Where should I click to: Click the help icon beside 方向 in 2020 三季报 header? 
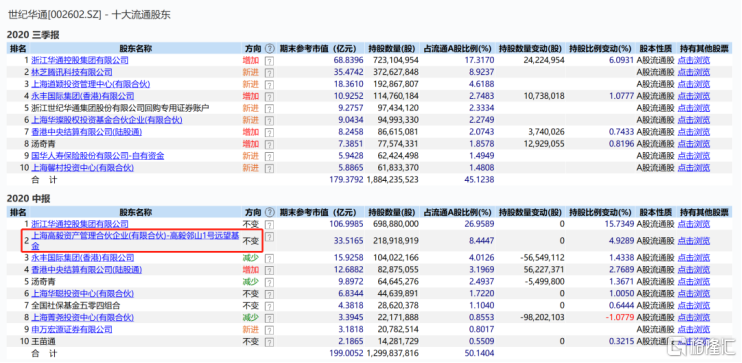[x=270, y=48]
